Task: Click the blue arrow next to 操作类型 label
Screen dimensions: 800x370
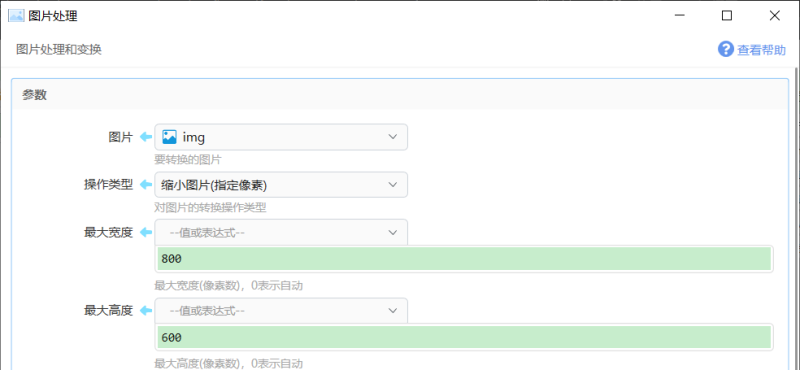Action: [146, 185]
